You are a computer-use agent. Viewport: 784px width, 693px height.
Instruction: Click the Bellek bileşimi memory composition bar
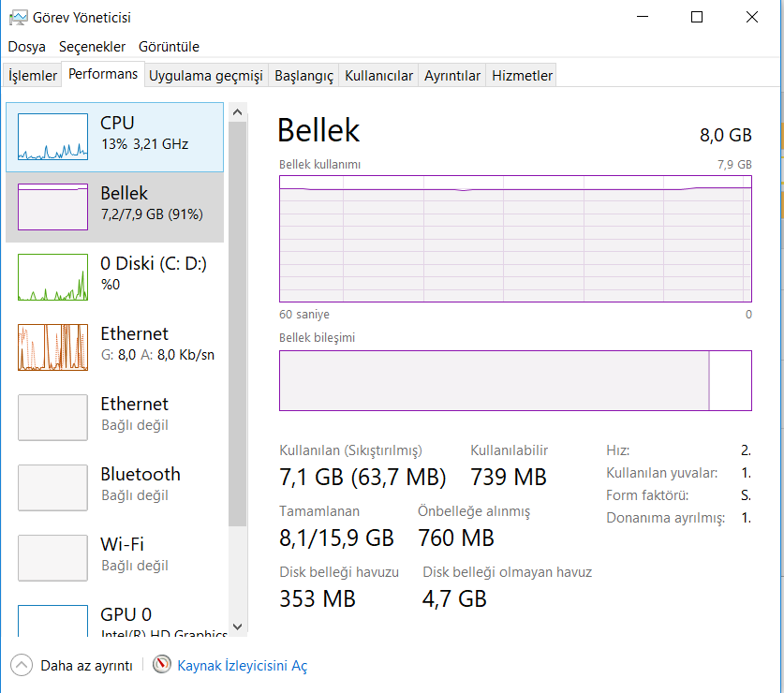point(515,380)
